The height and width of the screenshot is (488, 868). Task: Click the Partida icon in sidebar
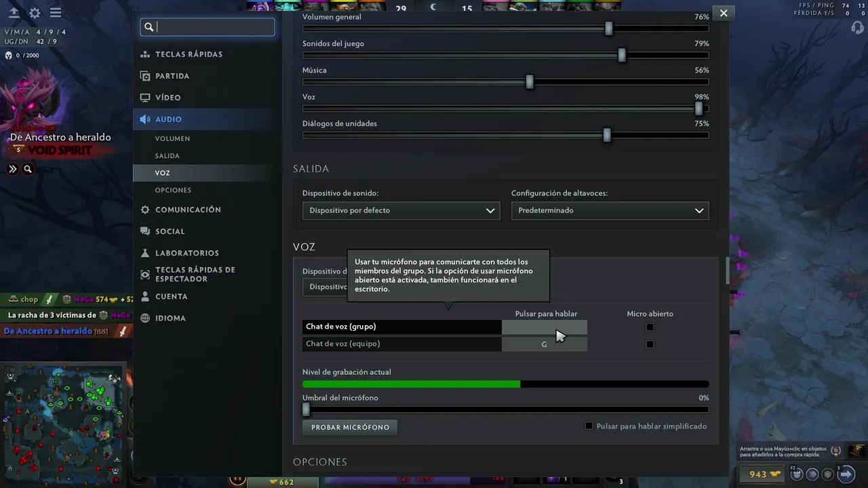145,76
